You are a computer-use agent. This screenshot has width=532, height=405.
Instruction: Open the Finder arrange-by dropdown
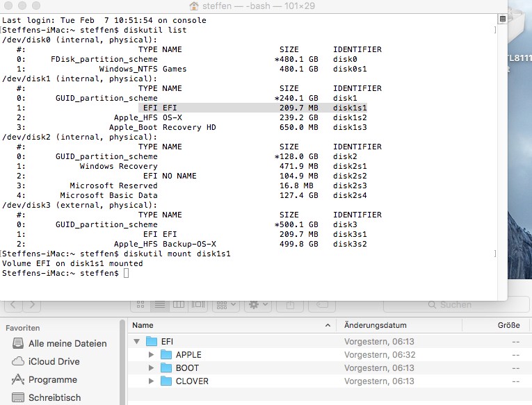click(x=226, y=305)
